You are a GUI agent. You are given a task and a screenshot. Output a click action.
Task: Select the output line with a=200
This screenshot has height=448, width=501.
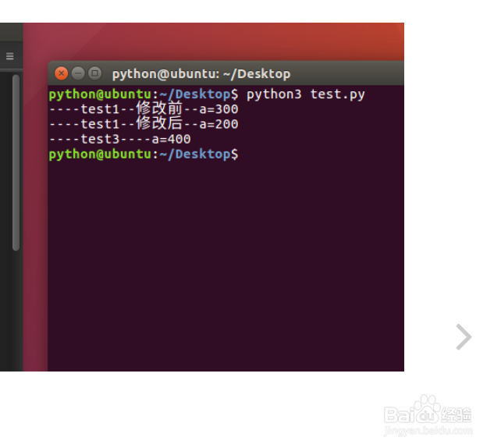[x=144, y=123]
